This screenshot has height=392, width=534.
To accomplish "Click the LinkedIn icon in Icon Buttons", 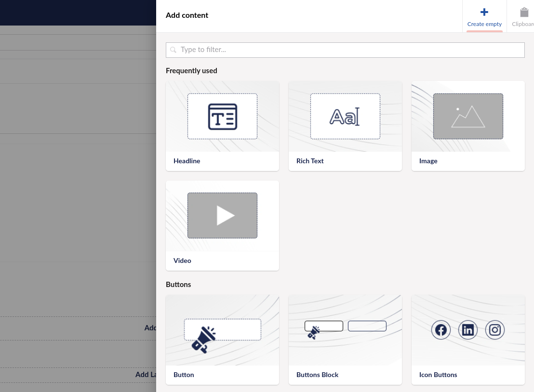I will (467, 330).
